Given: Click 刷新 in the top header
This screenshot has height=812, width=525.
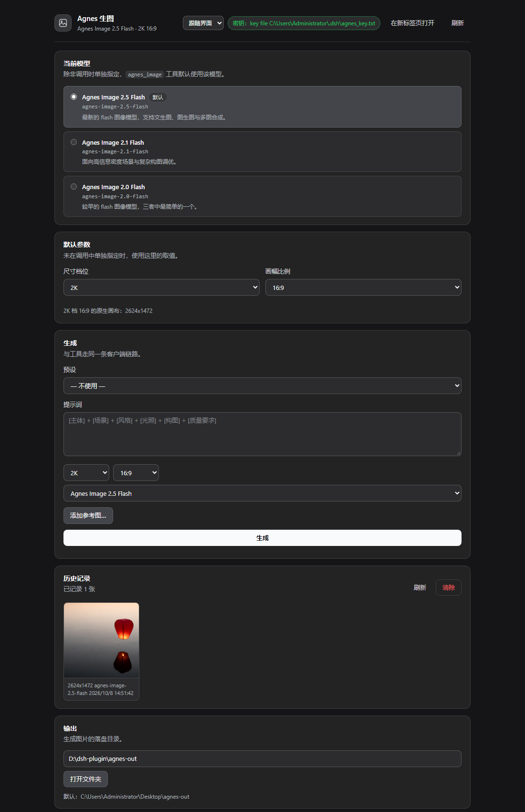Looking at the screenshot, I should [x=458, y=23].
